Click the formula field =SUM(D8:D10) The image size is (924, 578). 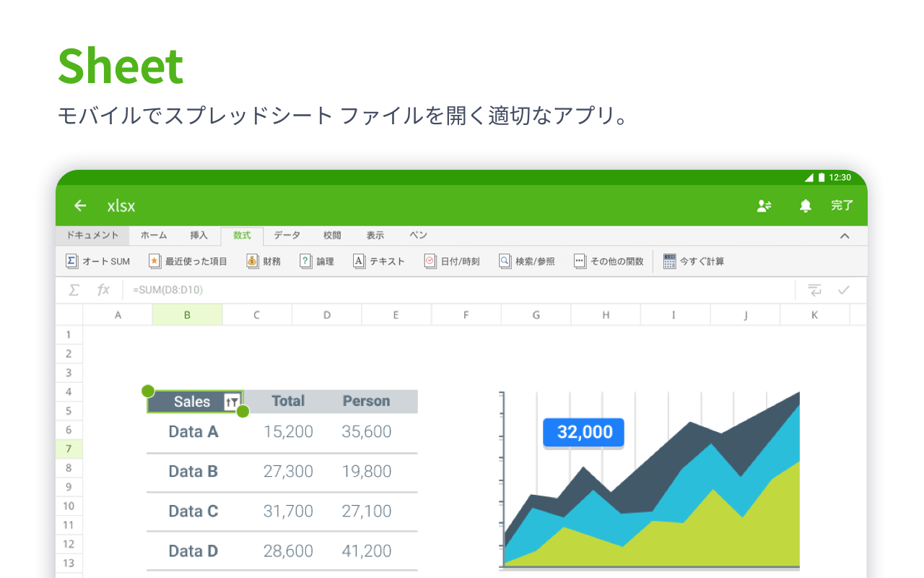tap(458, 290)
